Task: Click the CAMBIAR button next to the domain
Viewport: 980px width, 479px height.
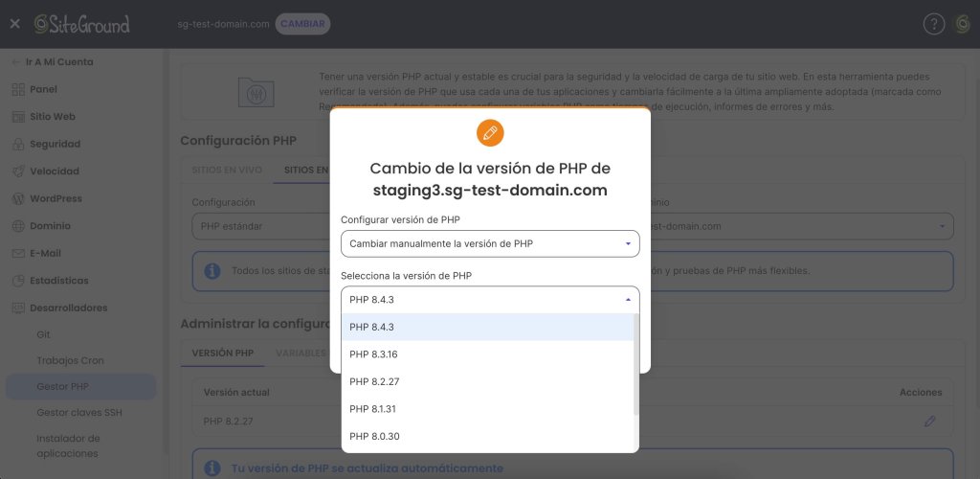Action: coord(302,24)
